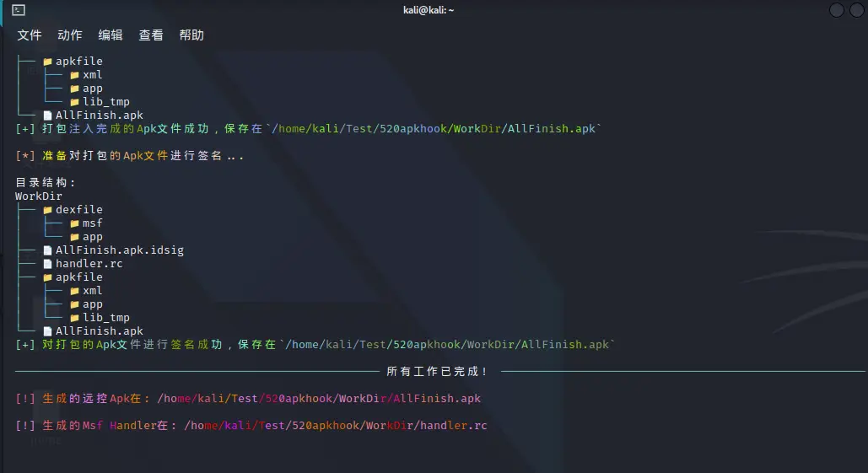Click the path in the 签名成功 line

(x=447, y=345)
